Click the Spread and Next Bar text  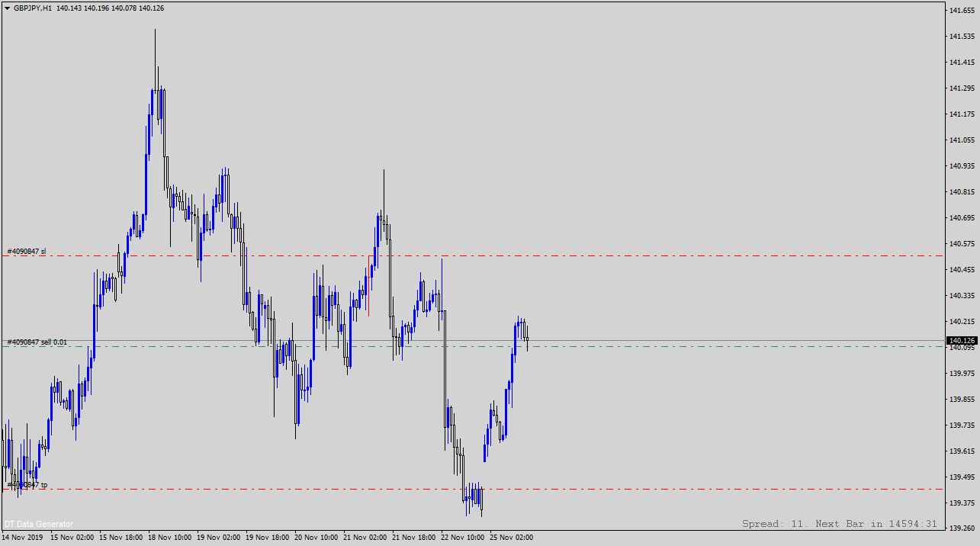pos(839,524)
